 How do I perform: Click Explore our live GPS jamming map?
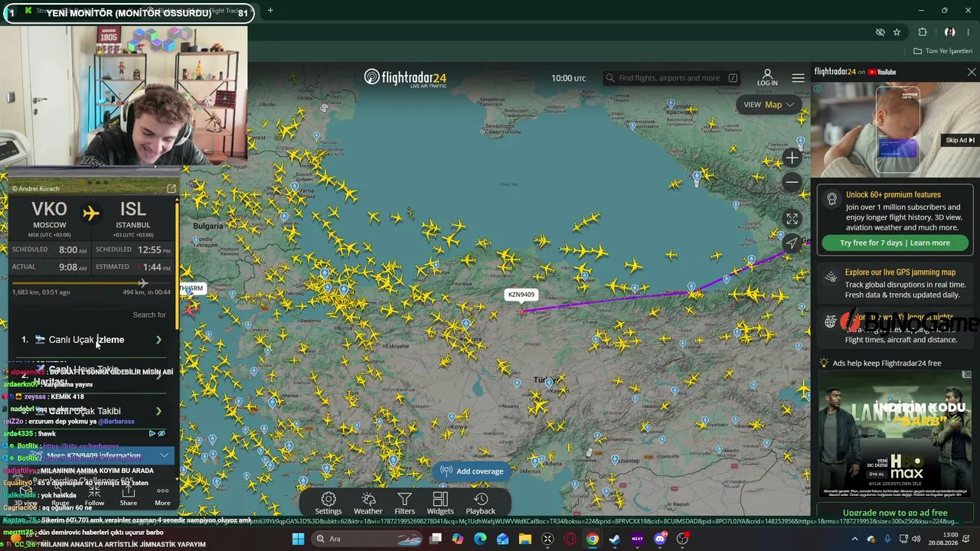[900, 272]
